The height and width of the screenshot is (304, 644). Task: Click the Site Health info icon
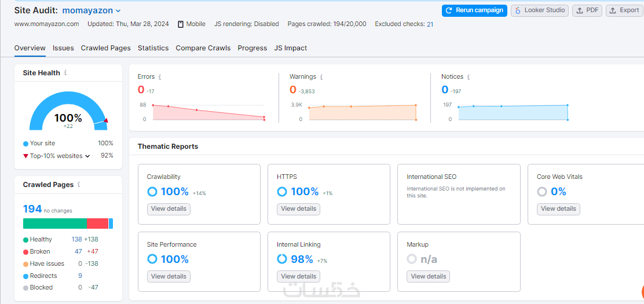65,73
